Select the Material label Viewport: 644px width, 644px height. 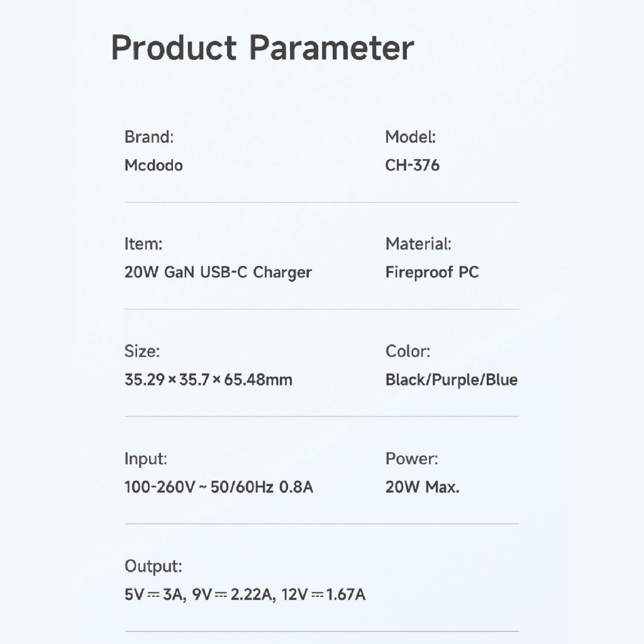pyautogui.click(x=418, y=243)
